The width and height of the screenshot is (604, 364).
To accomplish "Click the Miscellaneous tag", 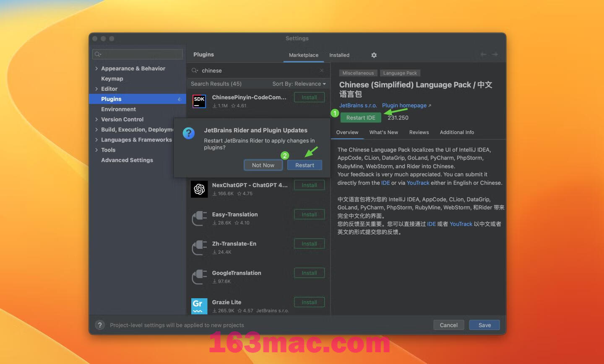I will 358,73.
